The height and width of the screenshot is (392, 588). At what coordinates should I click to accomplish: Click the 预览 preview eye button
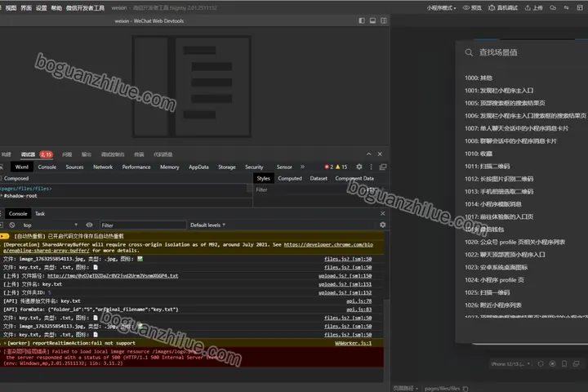[472, 8]
